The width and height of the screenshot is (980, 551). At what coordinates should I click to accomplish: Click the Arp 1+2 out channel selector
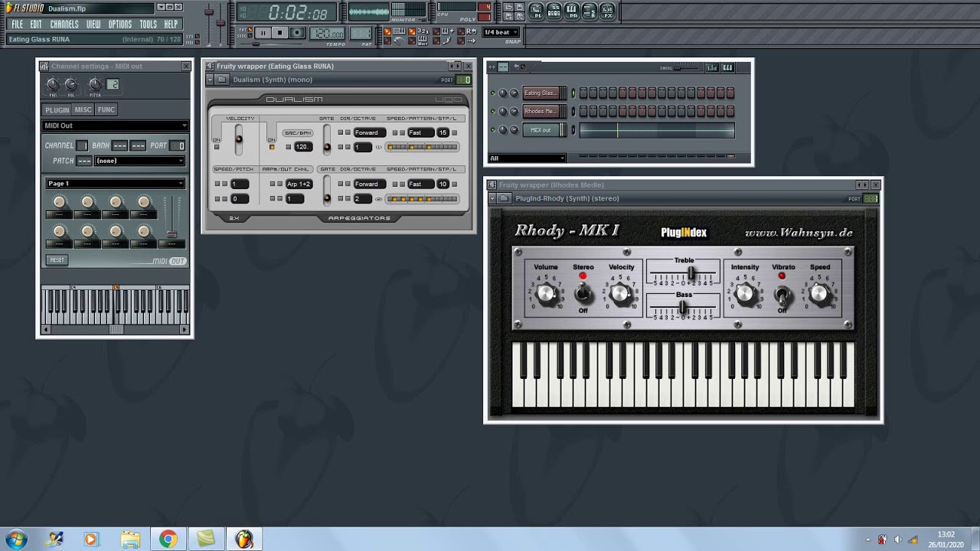coord(299,184)
